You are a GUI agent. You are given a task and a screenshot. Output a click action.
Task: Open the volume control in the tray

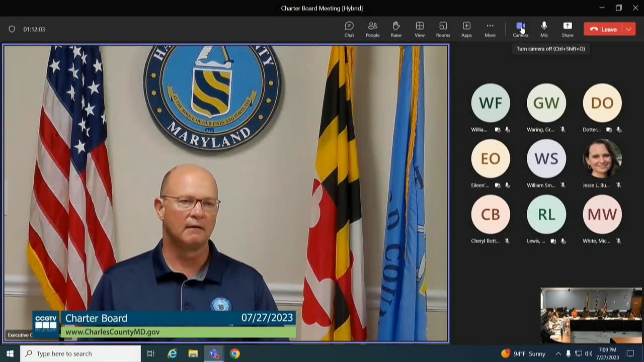(589, 353)
